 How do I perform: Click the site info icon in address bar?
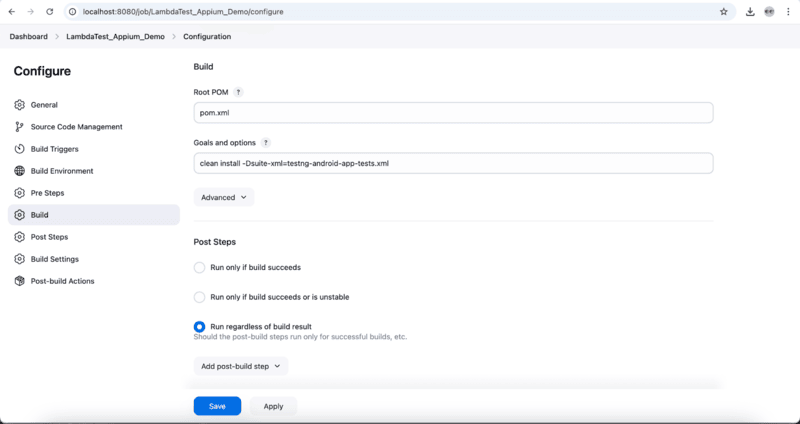point(73,12)
